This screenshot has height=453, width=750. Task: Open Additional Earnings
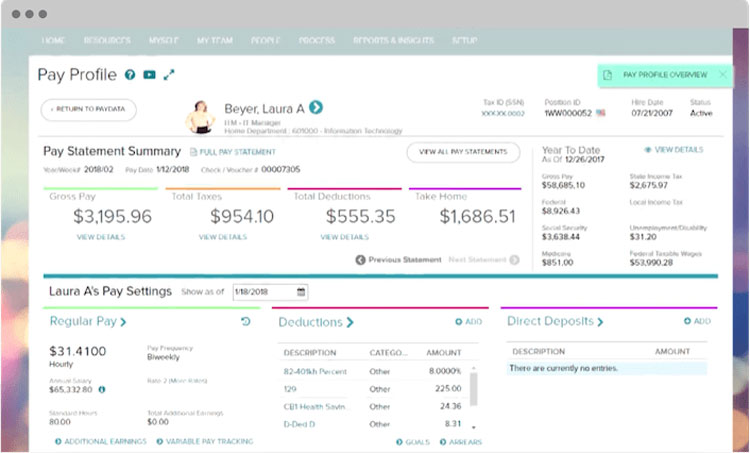[x=101, y=442]
